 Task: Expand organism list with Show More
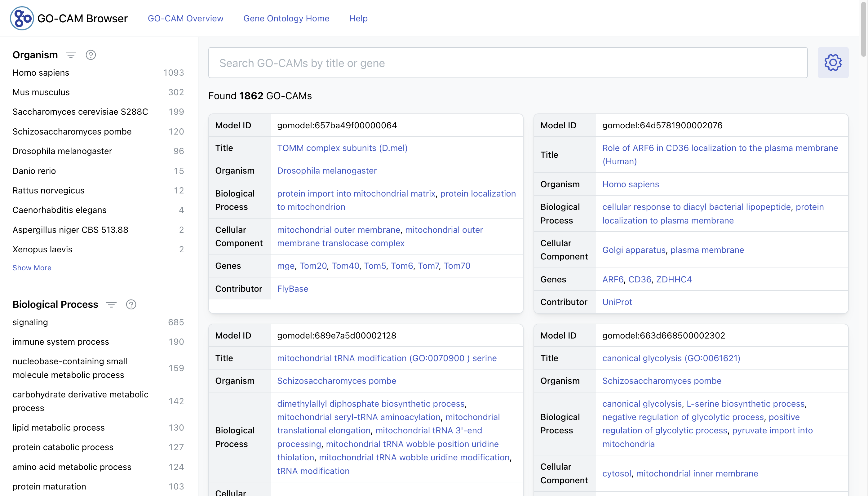32,268
